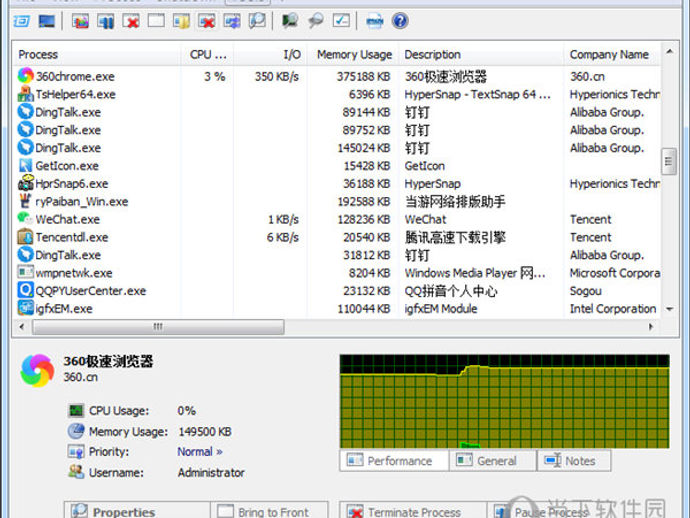Select the TsHelper64.exe process row

pyautogui.click(x=339, y=94)
